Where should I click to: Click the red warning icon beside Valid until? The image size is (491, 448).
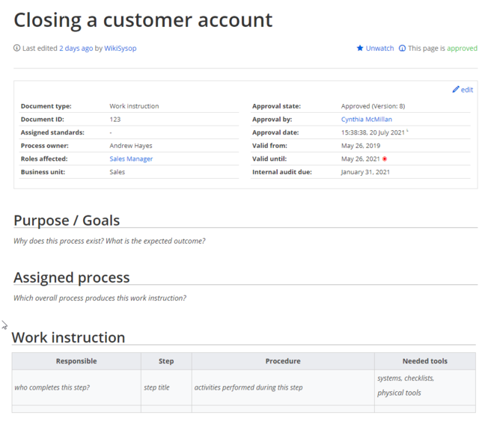(x=385, y=159)
